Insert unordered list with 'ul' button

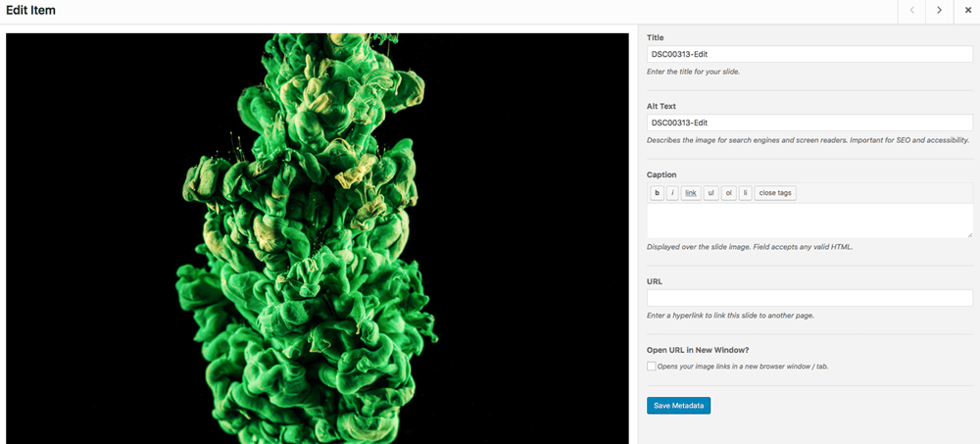[710, 193]
